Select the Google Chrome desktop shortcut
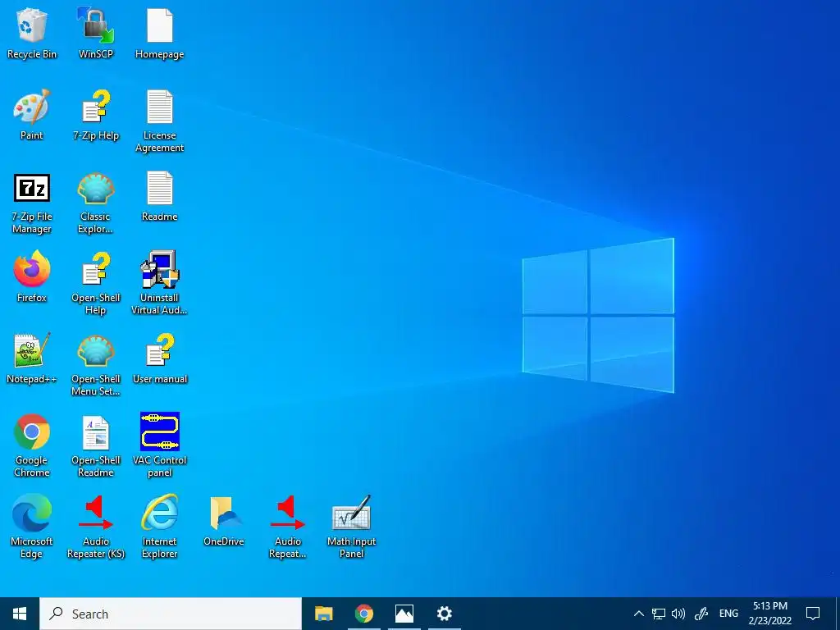Screen dimensions: 840x630 click(32, 445)
